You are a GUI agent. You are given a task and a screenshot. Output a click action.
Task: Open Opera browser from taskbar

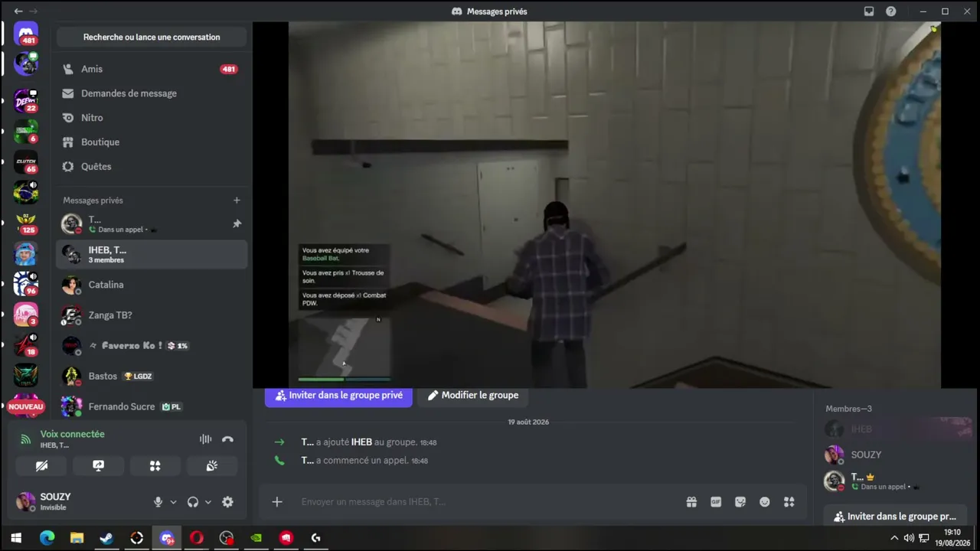pyautogui.click(x=197, y=538)
